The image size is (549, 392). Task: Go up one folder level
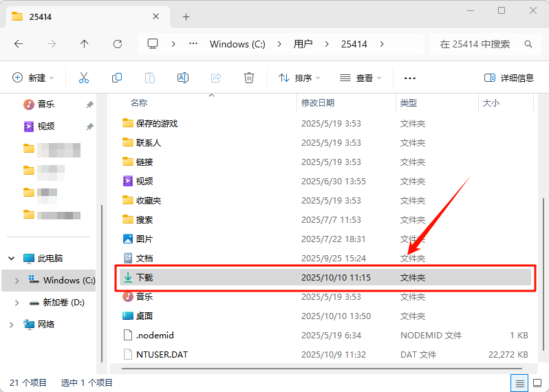(x=85, y=44)
